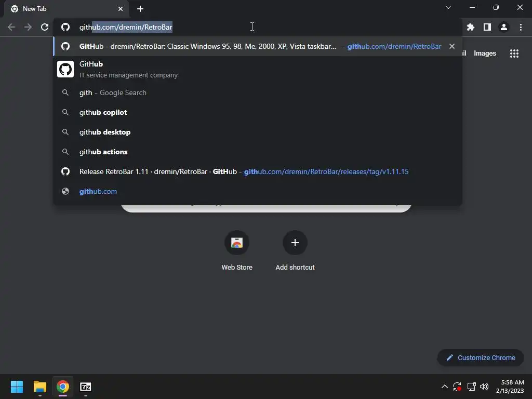Image resolution: width=532 pixels, height=399 pixels.
Task: Open Chrome's three-dot menu
Action: 521,27
